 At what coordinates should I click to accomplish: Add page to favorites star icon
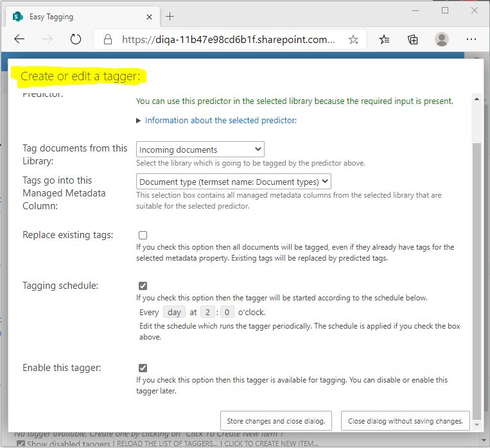[353, 39]
